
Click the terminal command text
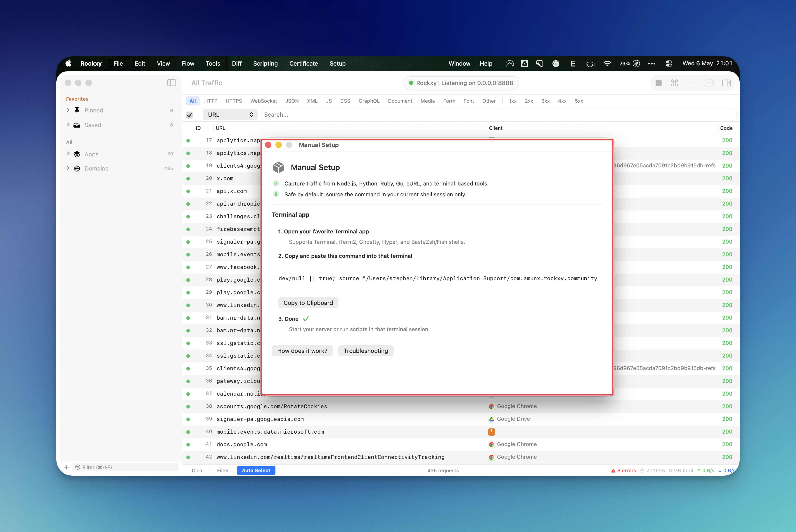[x=438, y=278]
